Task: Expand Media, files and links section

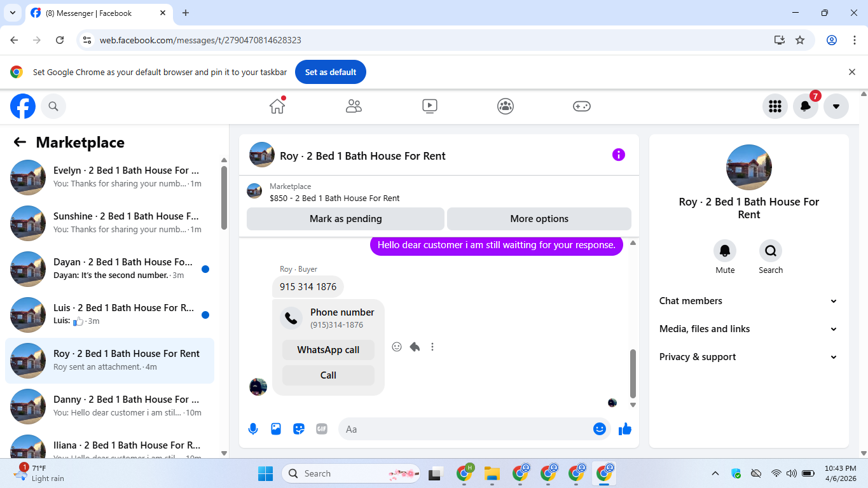Action: pos(748,329)
